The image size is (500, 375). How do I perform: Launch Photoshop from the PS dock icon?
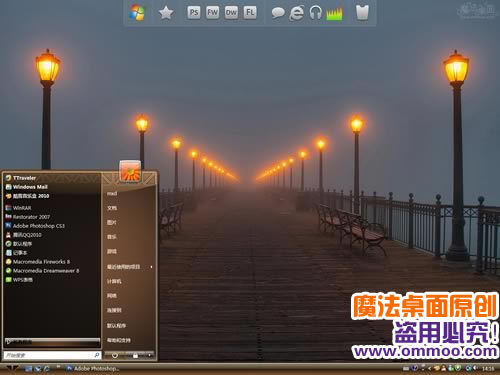click(194, 13)
